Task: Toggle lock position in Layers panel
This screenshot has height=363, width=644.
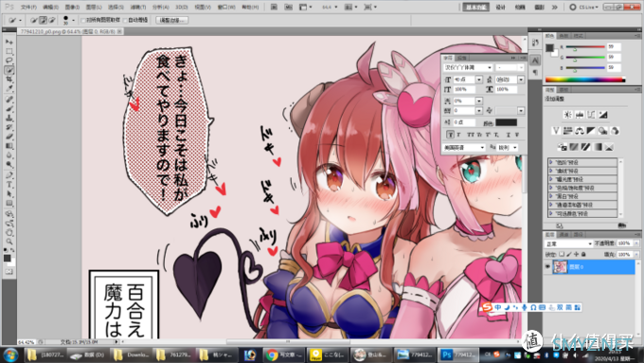Action: click(576, 254)
